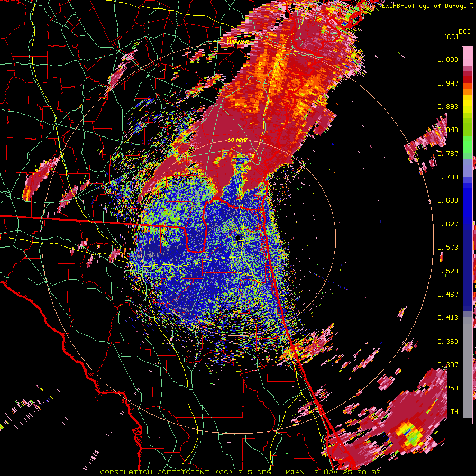Pick the lavender segment of the color bar

coord(467,168)
